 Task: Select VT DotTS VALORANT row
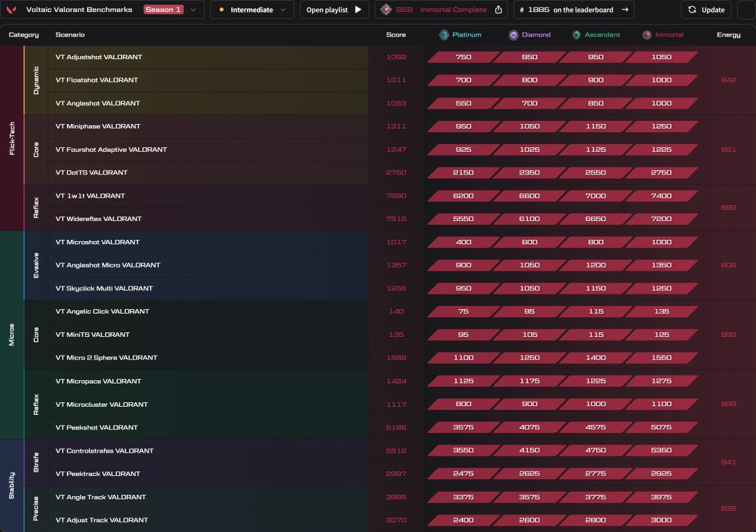[209, 173]
